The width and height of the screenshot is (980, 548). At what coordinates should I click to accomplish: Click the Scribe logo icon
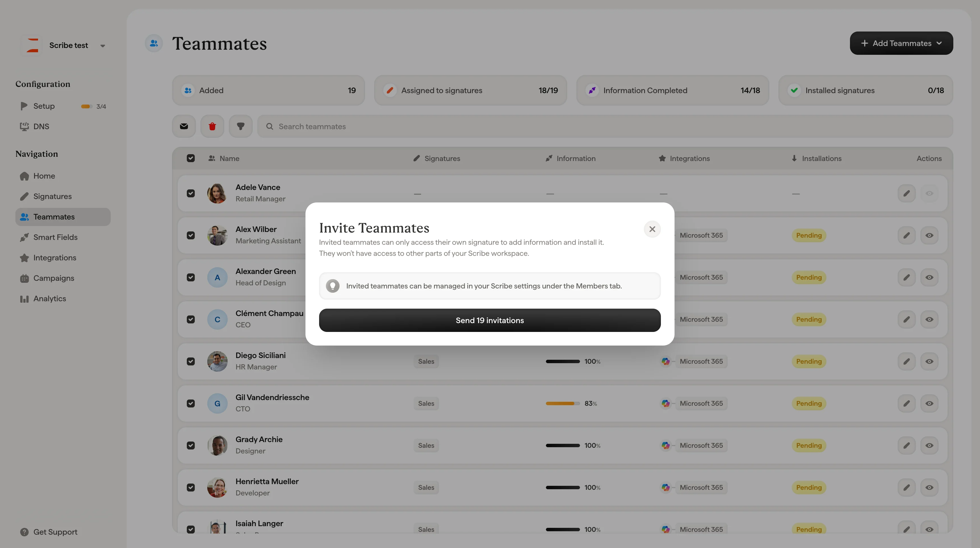point(32,45)
